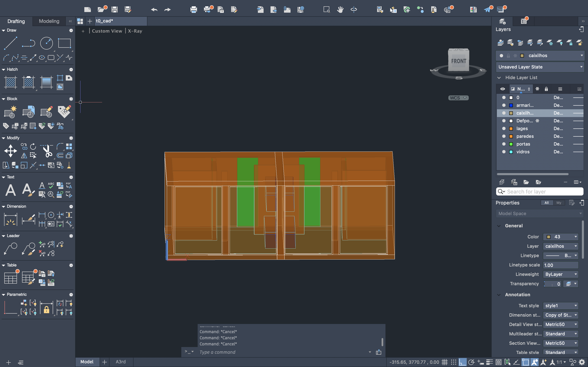Viewport: 588px width, 367px height.
Task: Click the Undo arrow in toolbar
Action: click(x=154, y=9)
